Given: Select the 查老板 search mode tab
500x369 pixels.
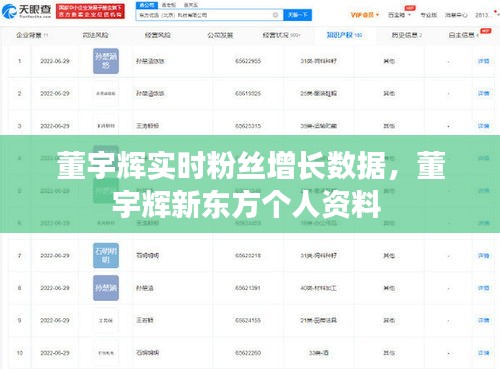Looking at the screenshot, I should pyautogui.click(x=169, y=5).
